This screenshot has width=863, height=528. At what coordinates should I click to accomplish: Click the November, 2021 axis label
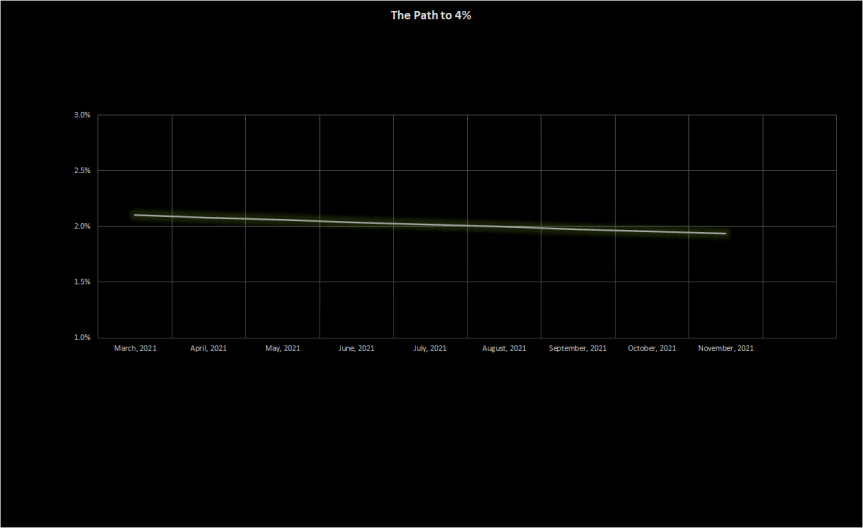[x=726, y=349]
